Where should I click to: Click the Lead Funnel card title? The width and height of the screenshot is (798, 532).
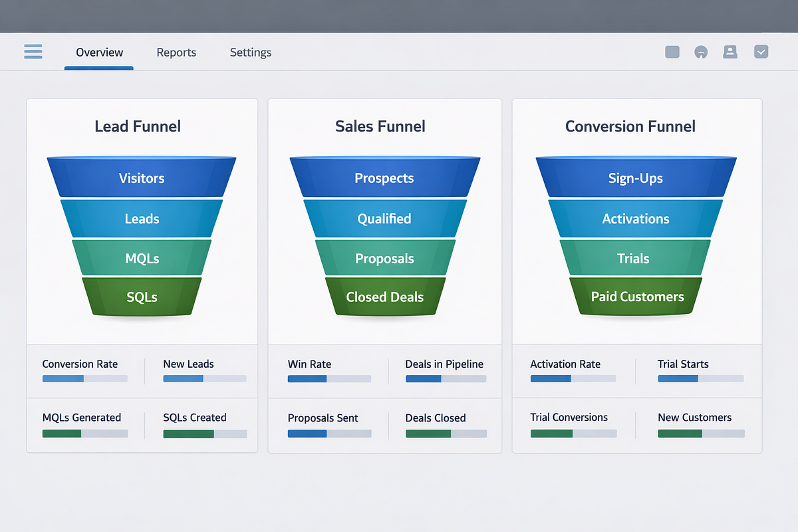138,126
